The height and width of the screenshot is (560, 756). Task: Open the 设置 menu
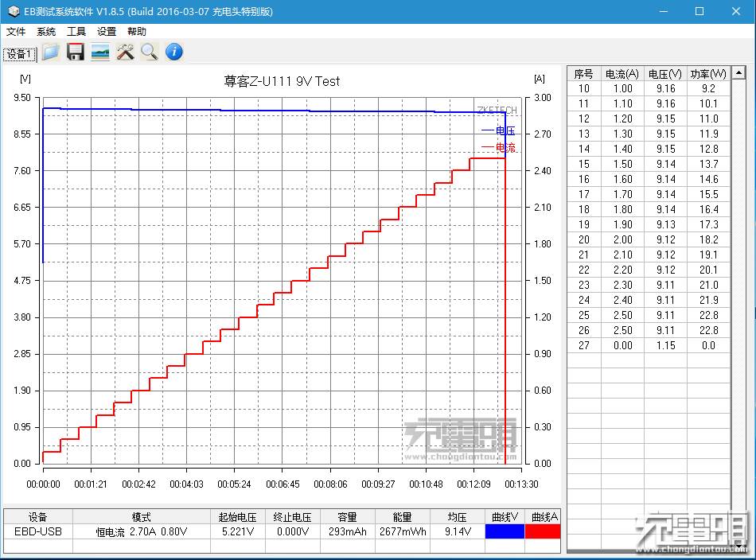[x=107, y=31]
